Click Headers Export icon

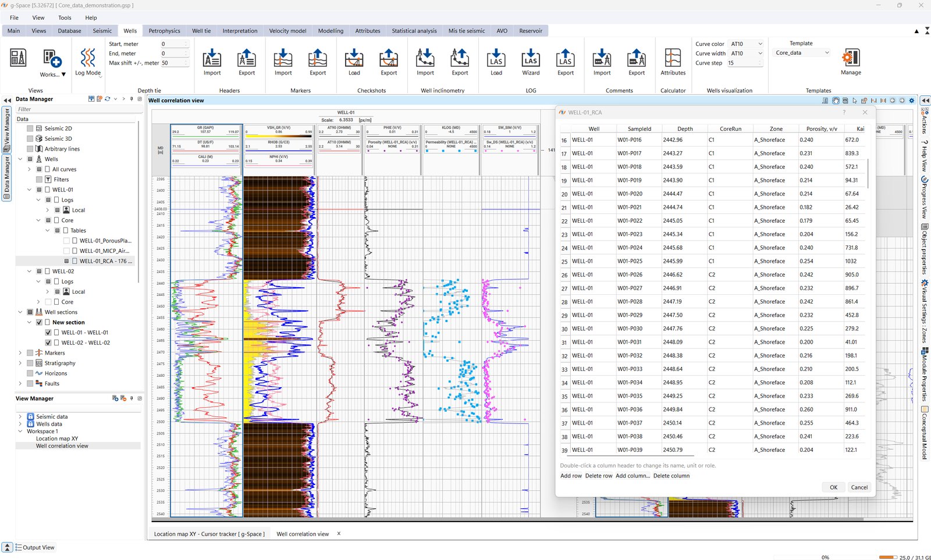247,58
